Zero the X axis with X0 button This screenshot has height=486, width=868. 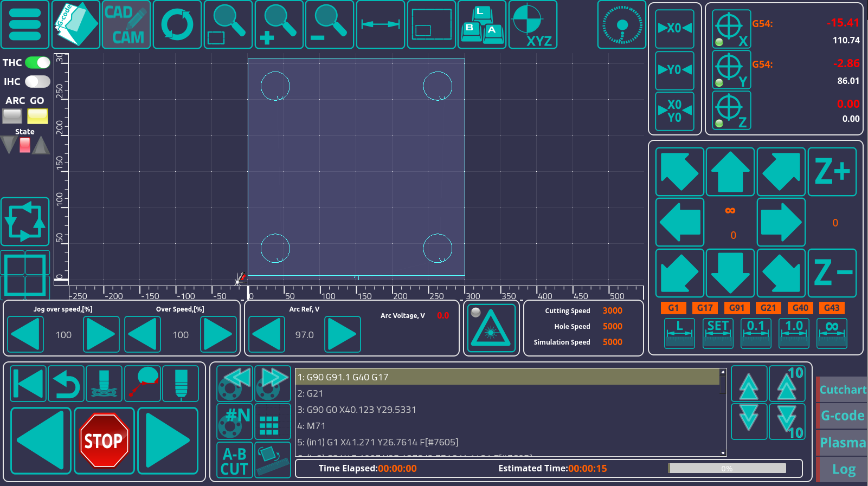674,28
